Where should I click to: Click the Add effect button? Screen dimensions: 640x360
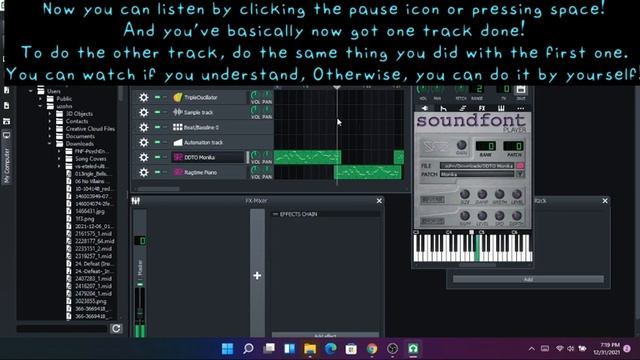coord(325,335)
